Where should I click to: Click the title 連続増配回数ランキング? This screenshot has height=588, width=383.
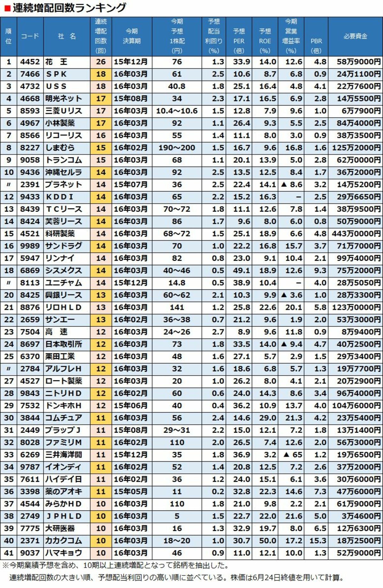[69, 8]
